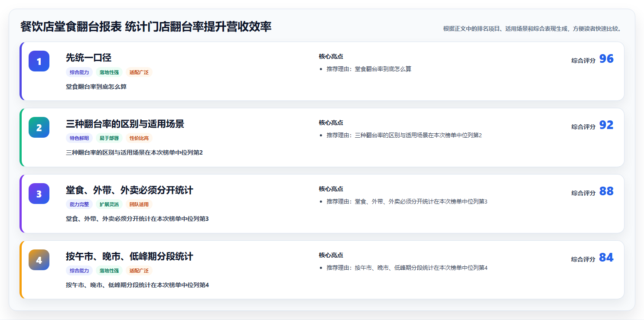Image resolution: width=644 pixels, height=320 pixels.
Task: Select the 适配广泛 tag under 先统一口径
Action: tap(139, 72)
